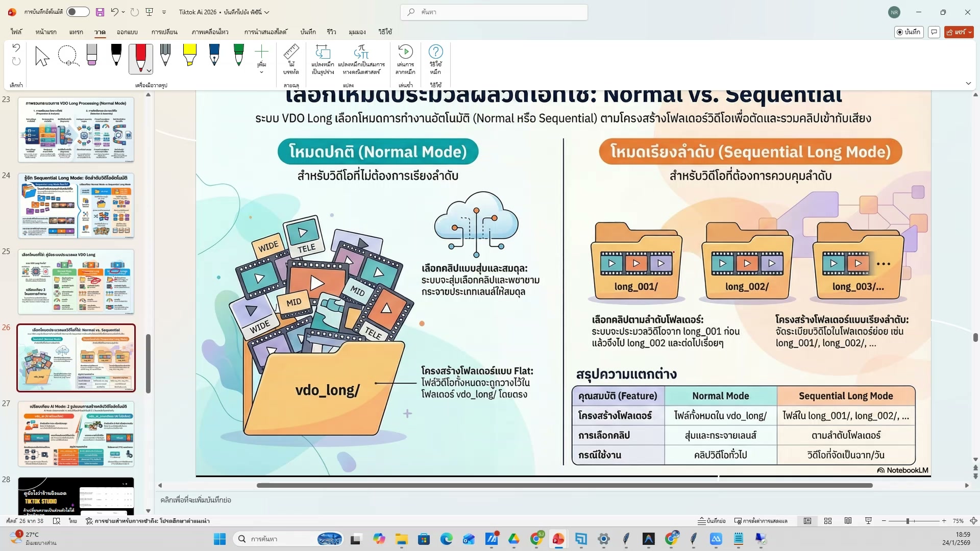The width and height of the screenshot is (980, 551).
Task: Adjust the zoom slider handle
Action: point(908,521)
